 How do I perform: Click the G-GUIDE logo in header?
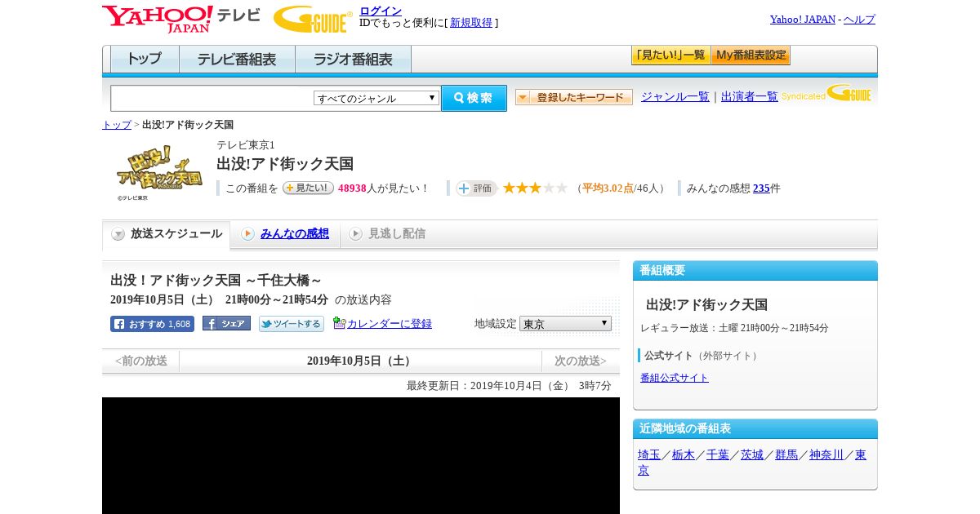313,20
